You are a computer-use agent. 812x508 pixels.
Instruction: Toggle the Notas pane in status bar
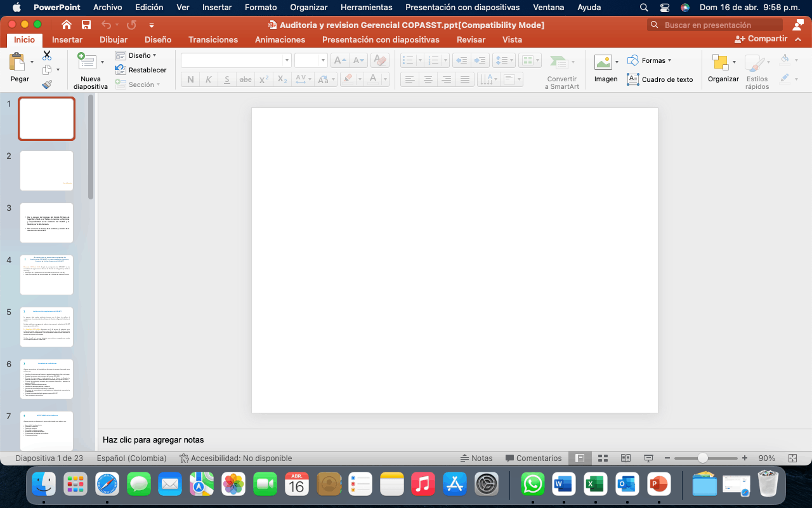click(476, 458)
